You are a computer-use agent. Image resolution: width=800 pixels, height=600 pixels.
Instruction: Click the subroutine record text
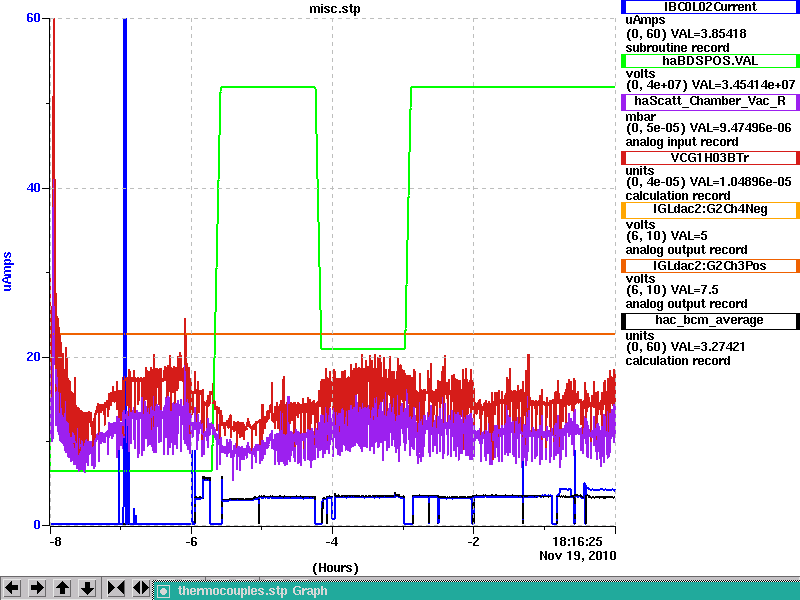point(678,48)
